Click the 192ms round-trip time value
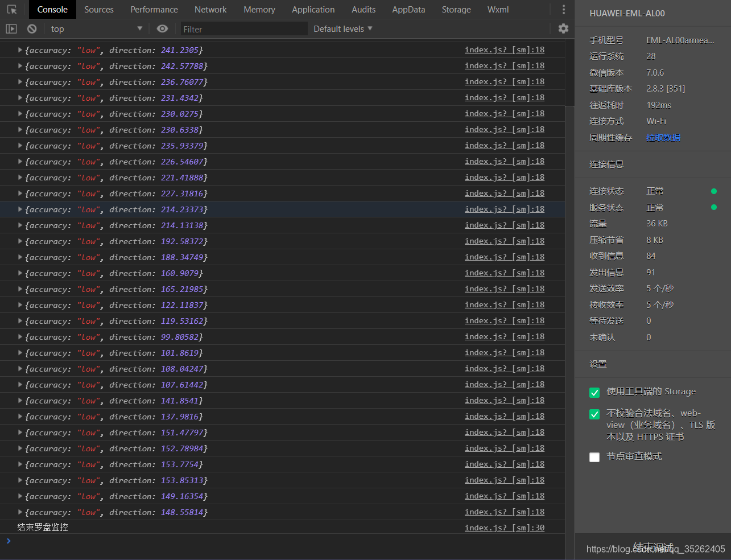731x560 pixels. pos(659,105)
